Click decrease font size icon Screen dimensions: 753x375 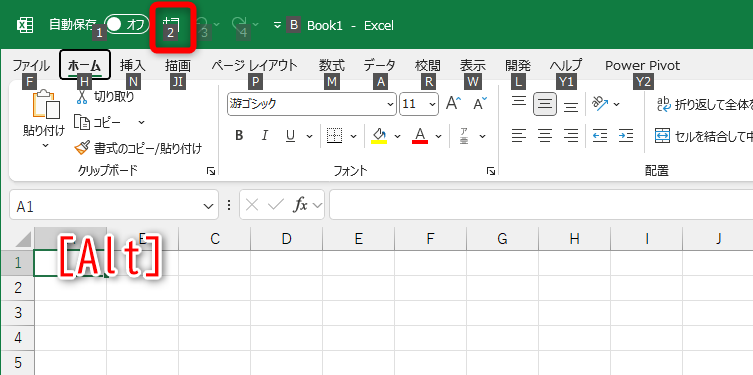click(480, 103)
